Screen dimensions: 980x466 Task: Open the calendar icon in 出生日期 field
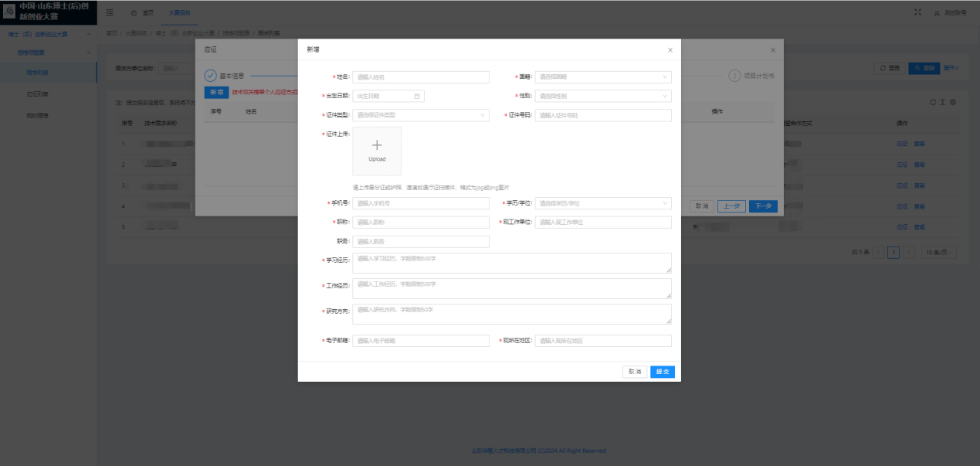click(417, 97)
